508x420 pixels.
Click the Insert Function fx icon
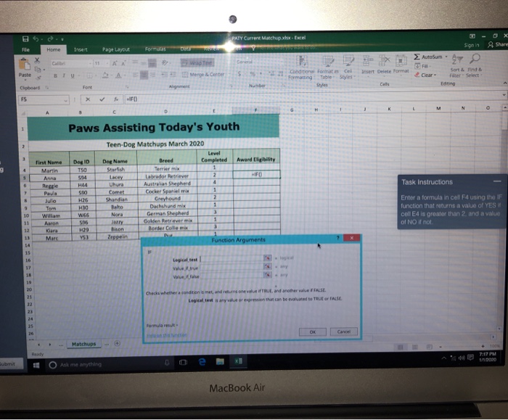click(x=116, y=99)
